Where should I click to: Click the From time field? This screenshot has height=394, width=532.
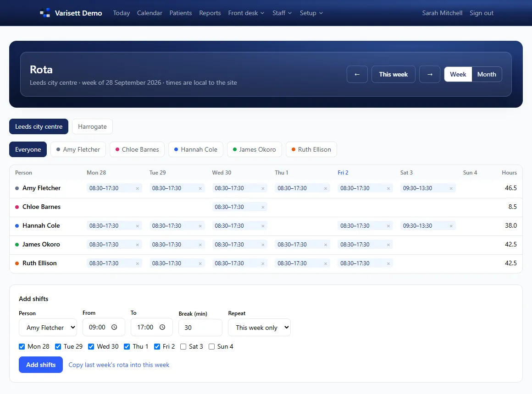[104, 327]
